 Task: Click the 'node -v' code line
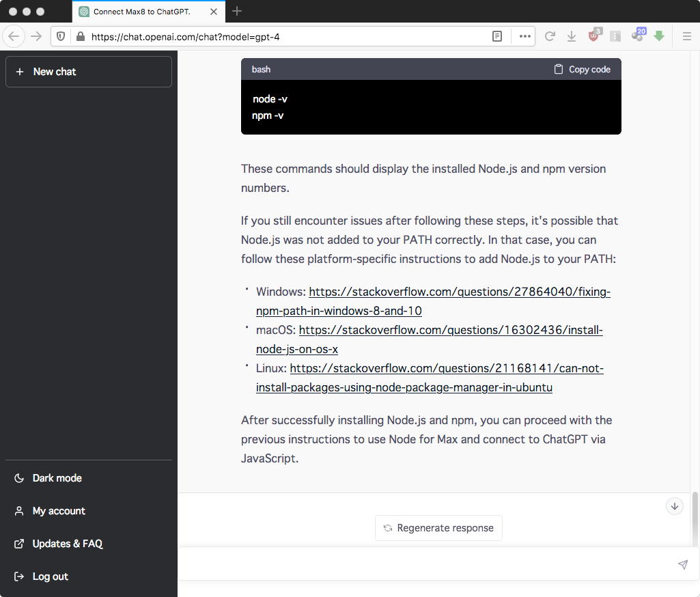click(270, 98)
